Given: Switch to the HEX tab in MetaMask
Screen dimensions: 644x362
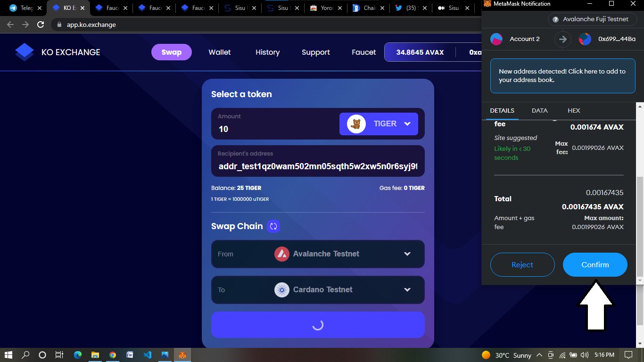Looking at the screenshot, I should tap(574, 110).
